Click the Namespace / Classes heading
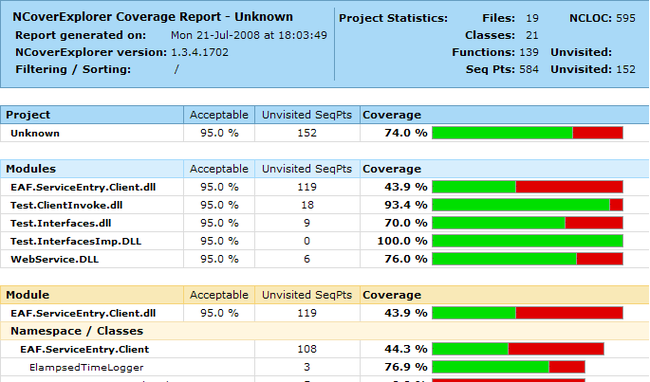The height and width of the screenshot is (382, 650). 77,331
